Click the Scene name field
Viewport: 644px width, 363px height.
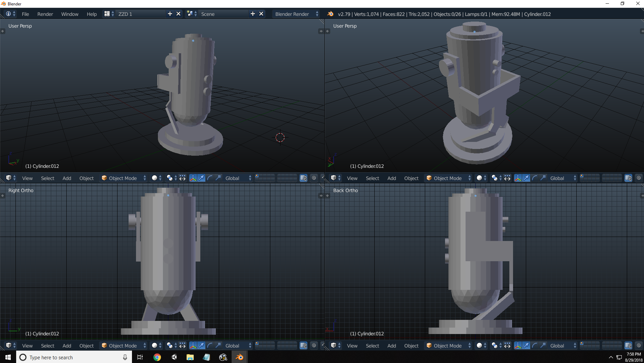224,14
